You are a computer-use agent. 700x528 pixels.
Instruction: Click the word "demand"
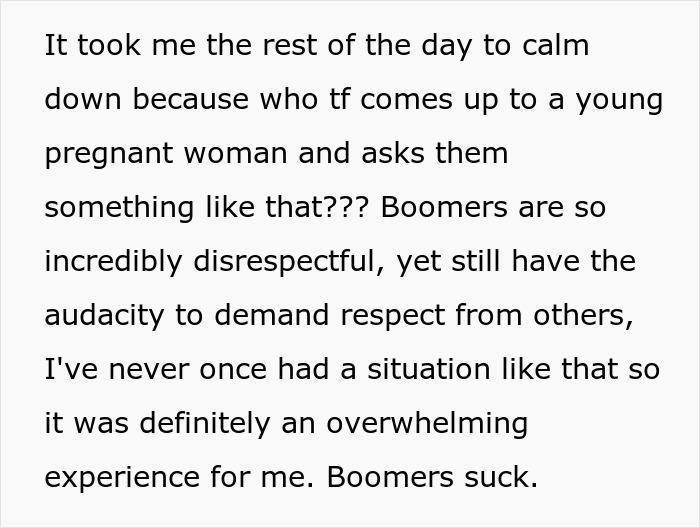(269, 316)
